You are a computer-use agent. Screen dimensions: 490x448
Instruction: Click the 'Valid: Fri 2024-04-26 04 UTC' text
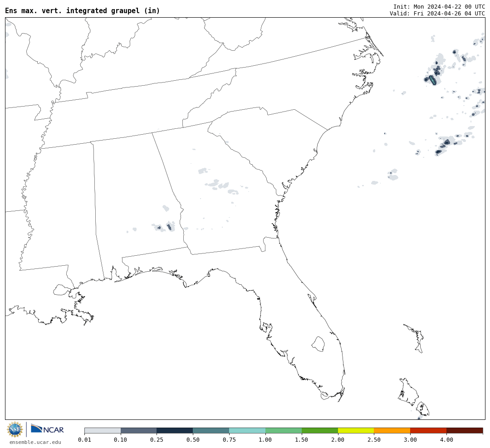pos(437,14)
